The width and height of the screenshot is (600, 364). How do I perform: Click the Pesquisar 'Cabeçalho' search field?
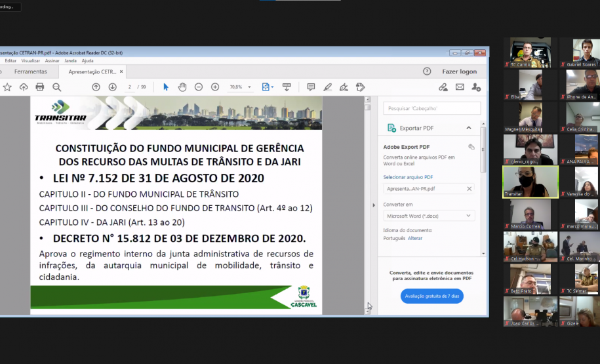(431, 108)
